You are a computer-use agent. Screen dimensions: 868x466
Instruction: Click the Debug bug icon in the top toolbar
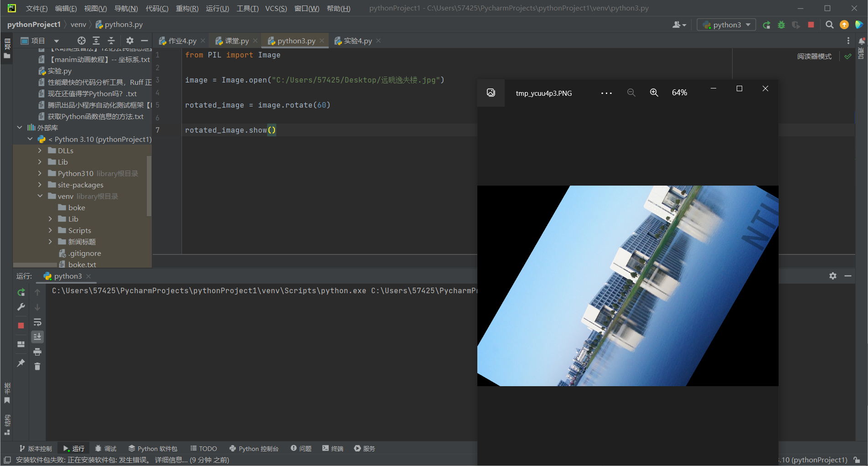[x=781, y=25]
